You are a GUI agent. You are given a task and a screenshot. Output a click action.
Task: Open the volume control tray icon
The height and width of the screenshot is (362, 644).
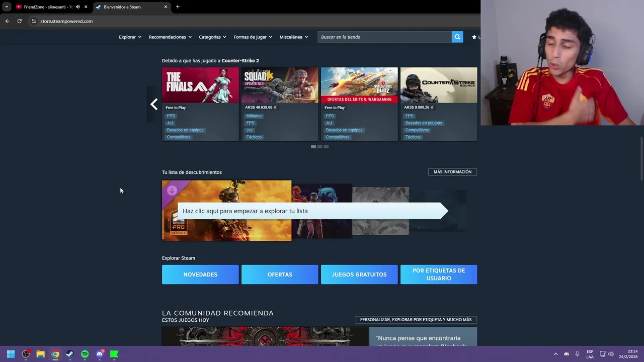pyautogui.click(x=611, y=354)
